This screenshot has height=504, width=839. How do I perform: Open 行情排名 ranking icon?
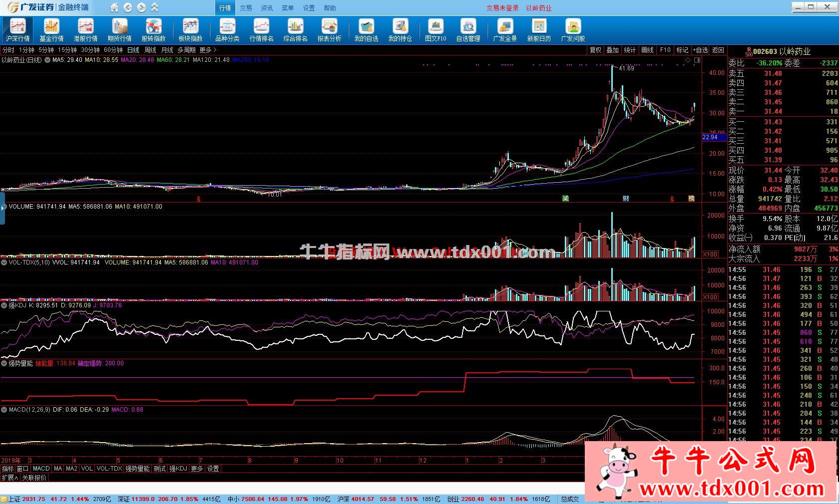tap(261, 30)
